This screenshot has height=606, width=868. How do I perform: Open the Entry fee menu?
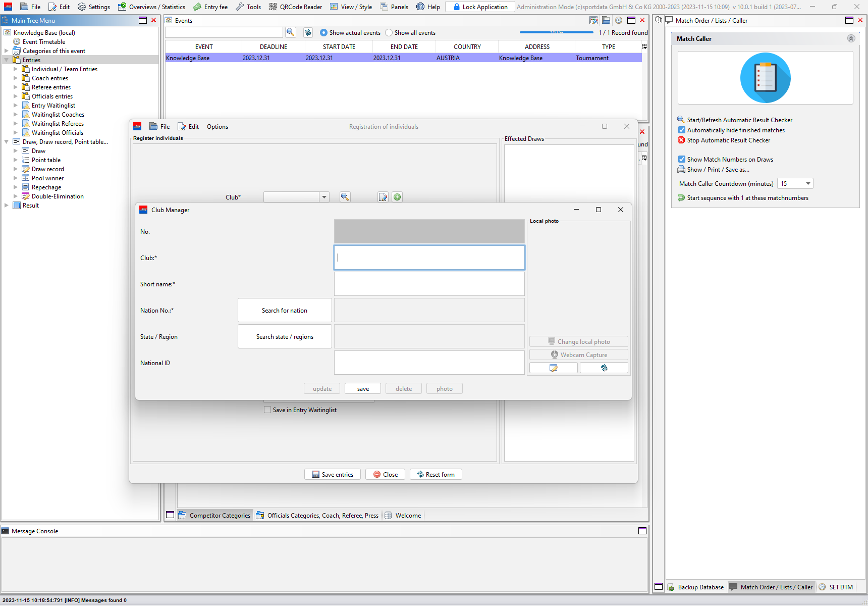[x=210, y=7]
